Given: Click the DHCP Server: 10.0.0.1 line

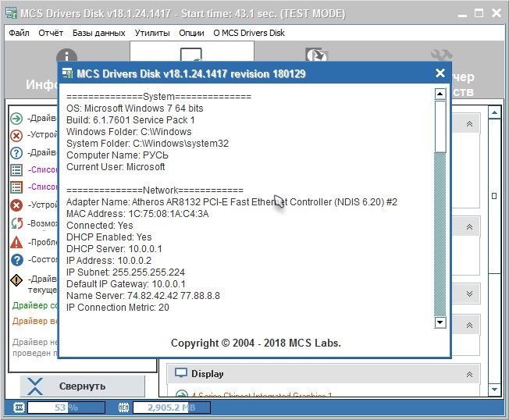Looking at the screenshot, I should click(x=114, y=248).
